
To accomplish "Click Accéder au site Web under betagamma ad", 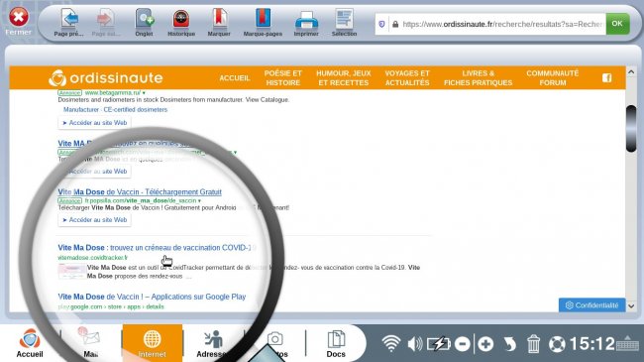I will click(94, 123).
